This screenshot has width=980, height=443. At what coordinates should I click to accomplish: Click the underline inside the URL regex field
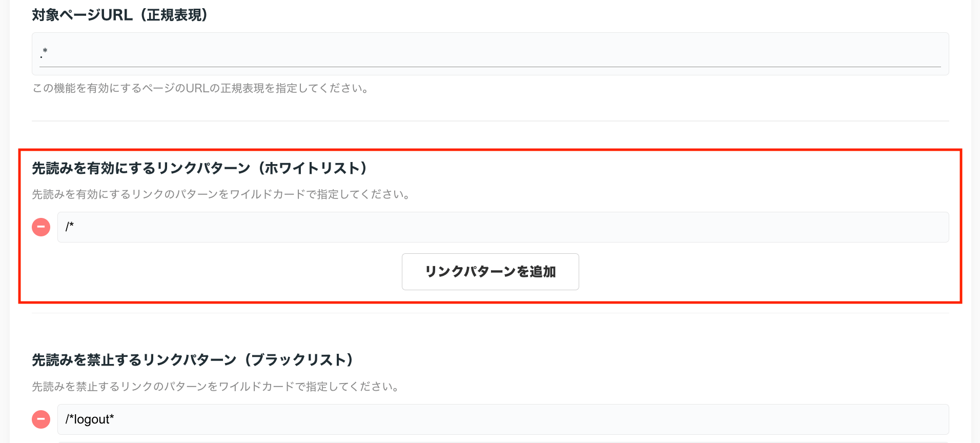(x=490, y=67)
